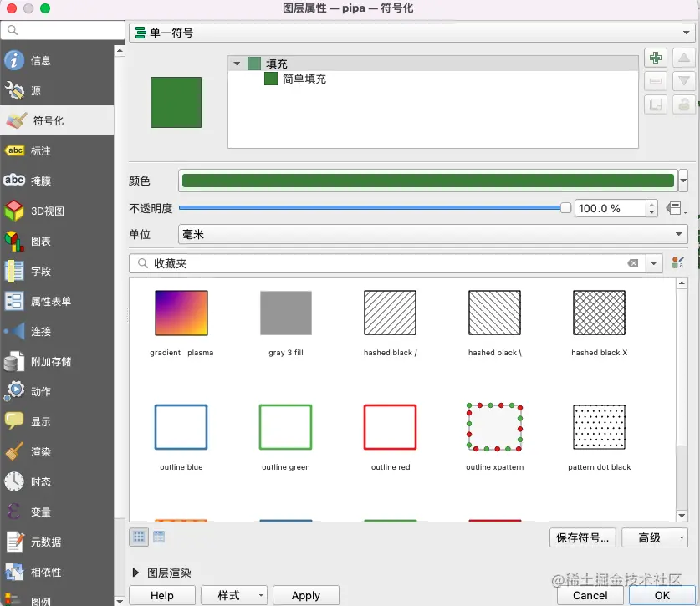Click the large green symbol preview

176,102
